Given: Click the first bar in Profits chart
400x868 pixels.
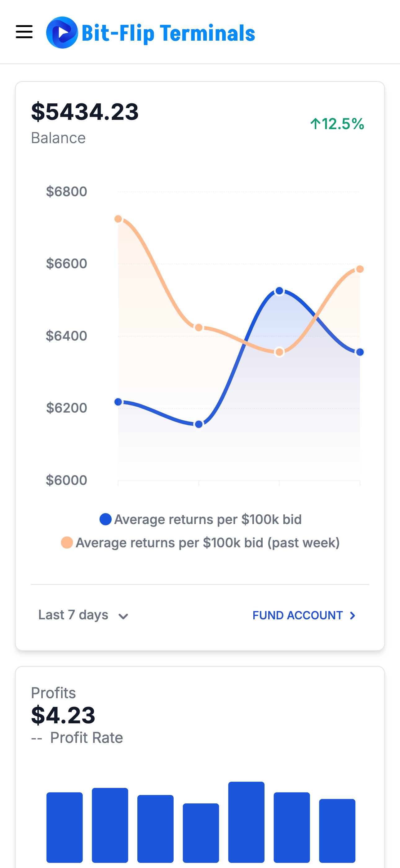Looking at the screenshot, I should click(x=64, y=827).
